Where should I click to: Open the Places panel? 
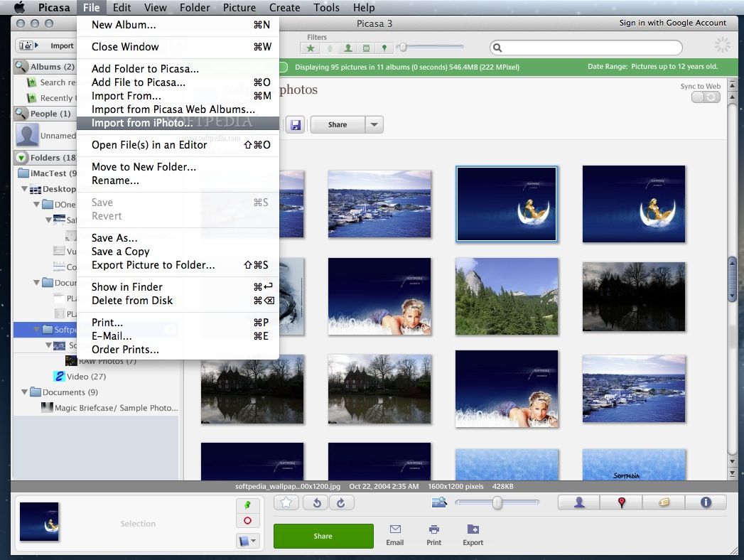tap(620, 502)
